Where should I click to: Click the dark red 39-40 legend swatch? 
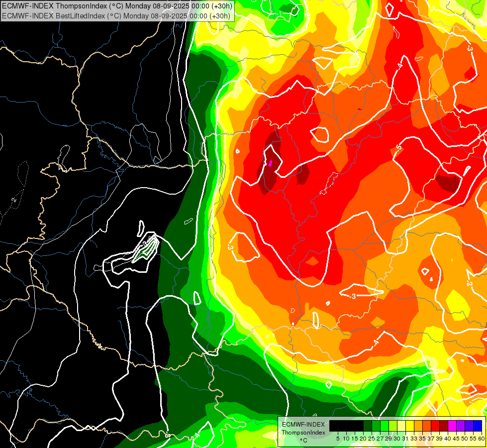pyautogui.click(x=444, y=426)
